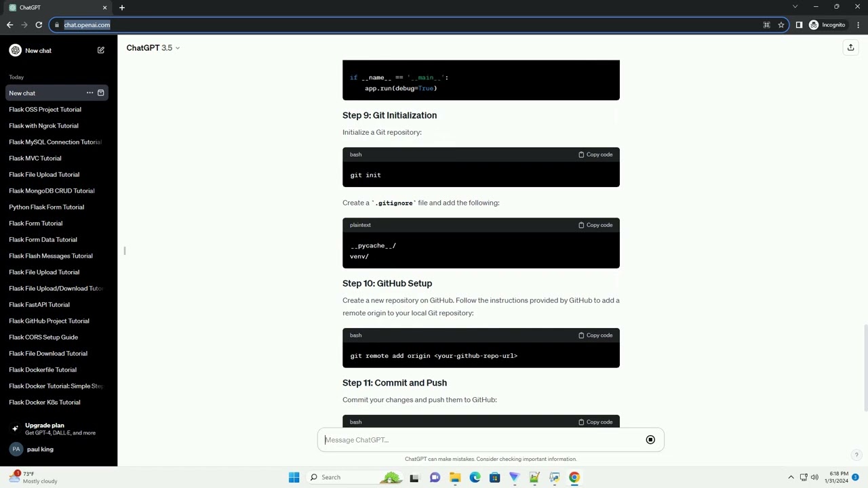Open Python Flask Form Tutorial chat

pos(46,207)
